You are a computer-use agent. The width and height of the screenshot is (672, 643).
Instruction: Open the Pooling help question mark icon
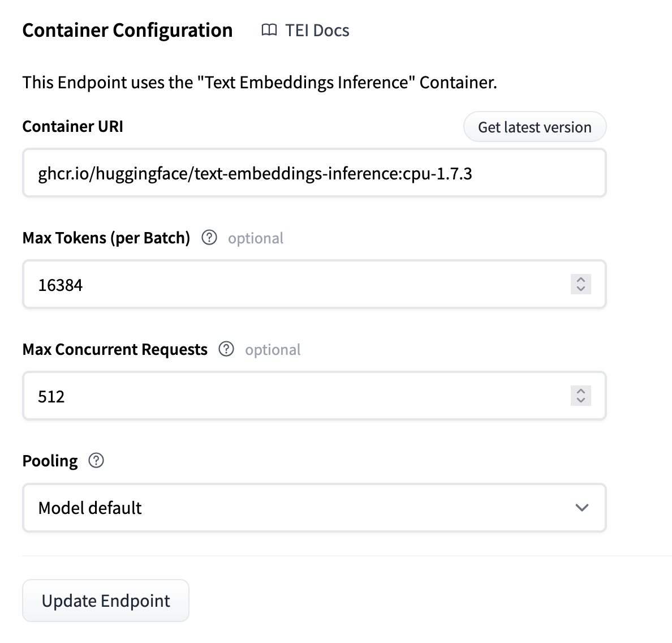pyautogui.click(x=96, y=461)
